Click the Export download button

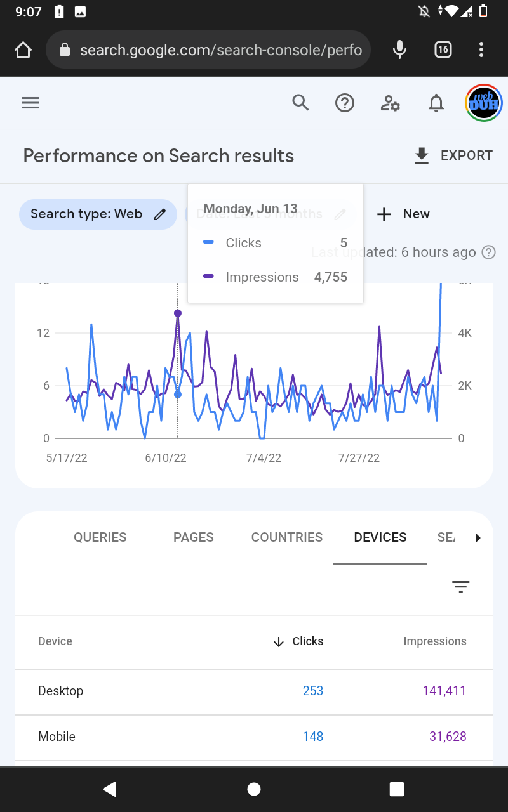(453, 155)
